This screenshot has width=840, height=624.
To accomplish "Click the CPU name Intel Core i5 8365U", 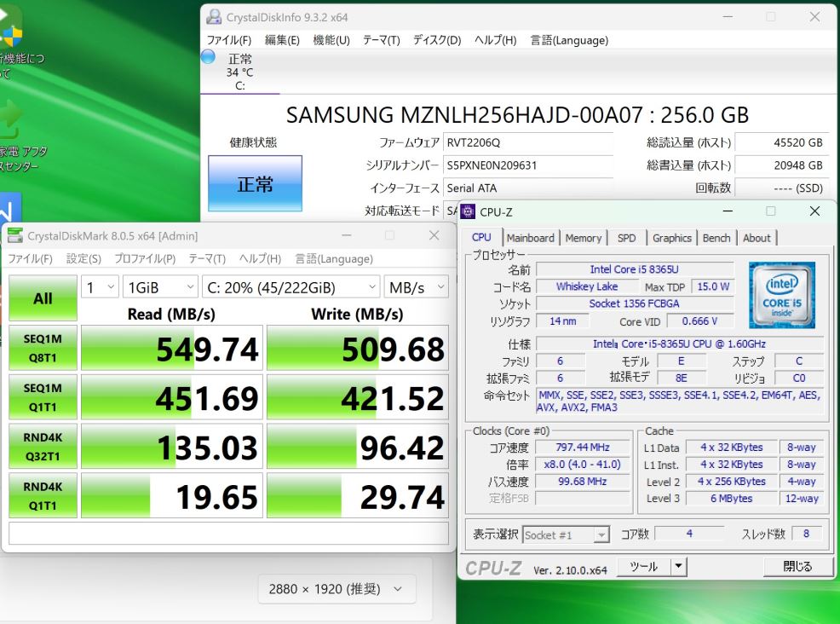I will click(x=635, y=269).
